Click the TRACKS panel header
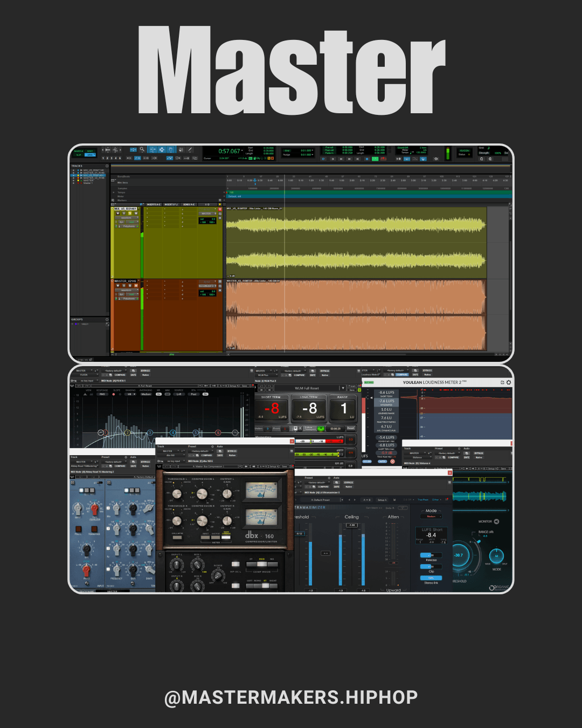 77,166
